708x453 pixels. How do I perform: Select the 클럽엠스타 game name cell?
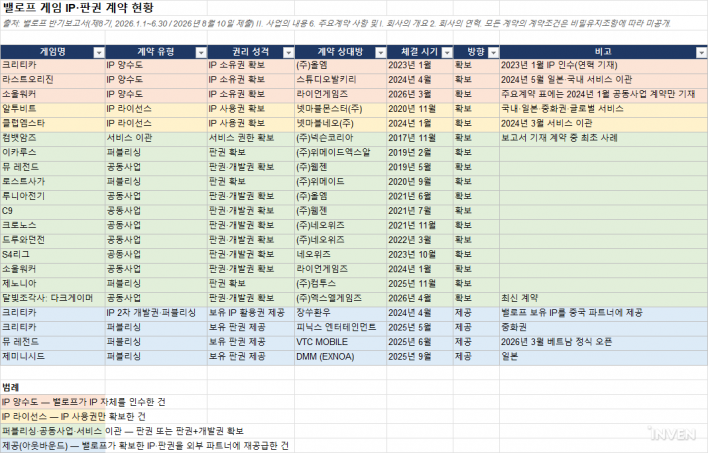tap(53, 123)
